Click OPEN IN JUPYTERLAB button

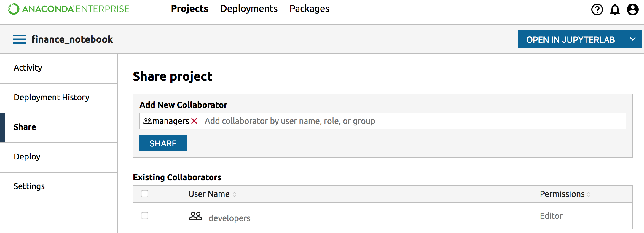(570, 39)
